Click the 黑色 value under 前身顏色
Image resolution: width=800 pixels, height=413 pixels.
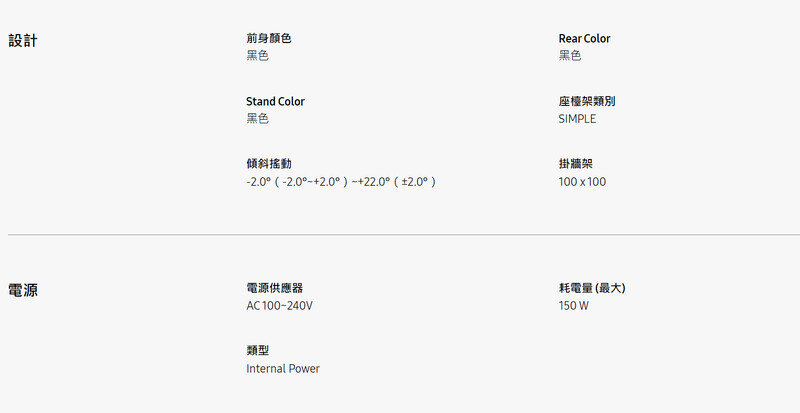pos(257,56)
